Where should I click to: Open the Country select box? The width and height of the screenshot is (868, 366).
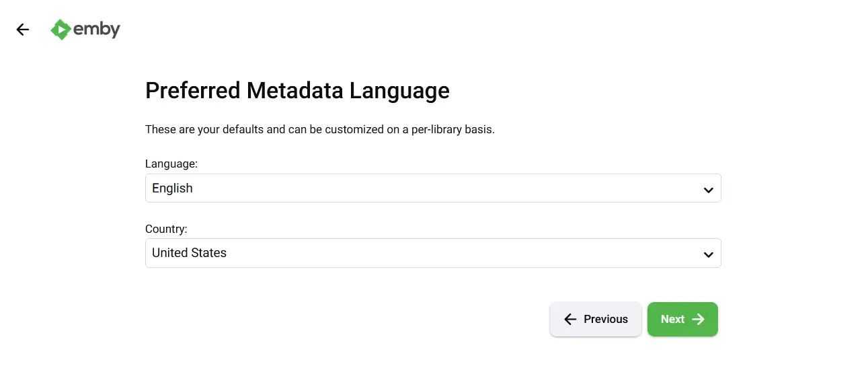point(433,253)
